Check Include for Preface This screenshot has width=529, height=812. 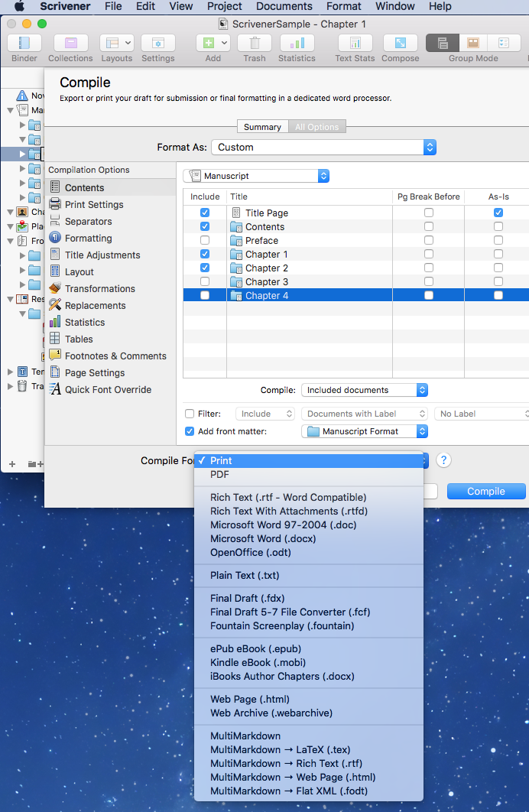pos(205,240)
